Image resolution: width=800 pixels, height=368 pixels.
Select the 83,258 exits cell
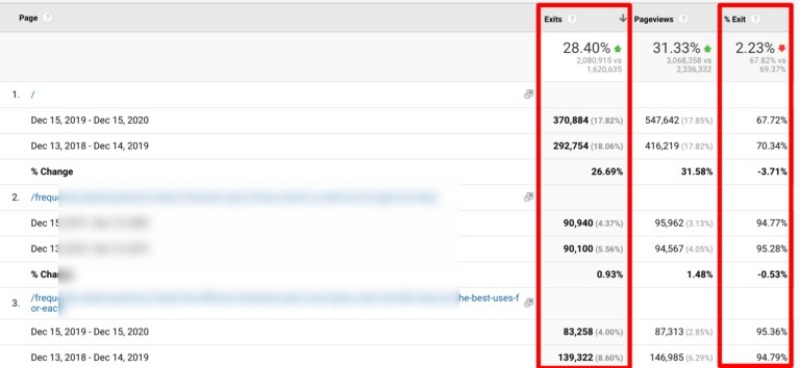point(578,332)
